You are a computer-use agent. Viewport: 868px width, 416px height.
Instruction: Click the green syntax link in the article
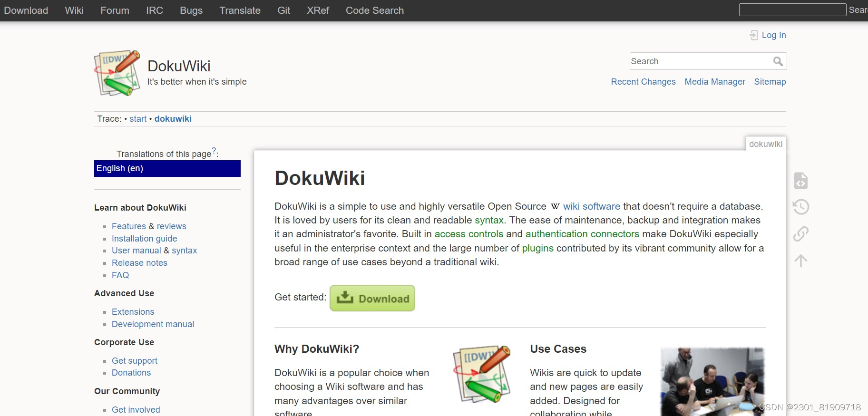(489, 220)
